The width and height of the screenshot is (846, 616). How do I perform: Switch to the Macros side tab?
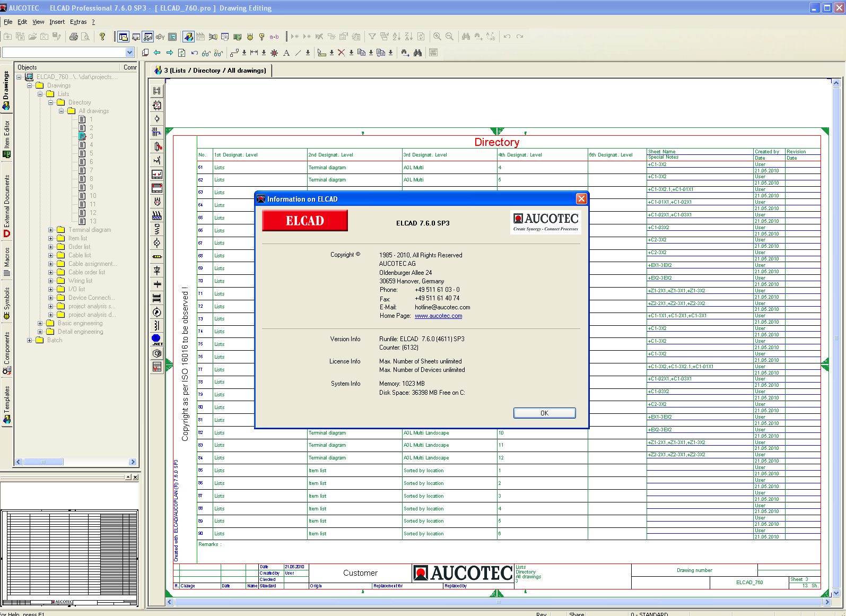tap(6, 262)
